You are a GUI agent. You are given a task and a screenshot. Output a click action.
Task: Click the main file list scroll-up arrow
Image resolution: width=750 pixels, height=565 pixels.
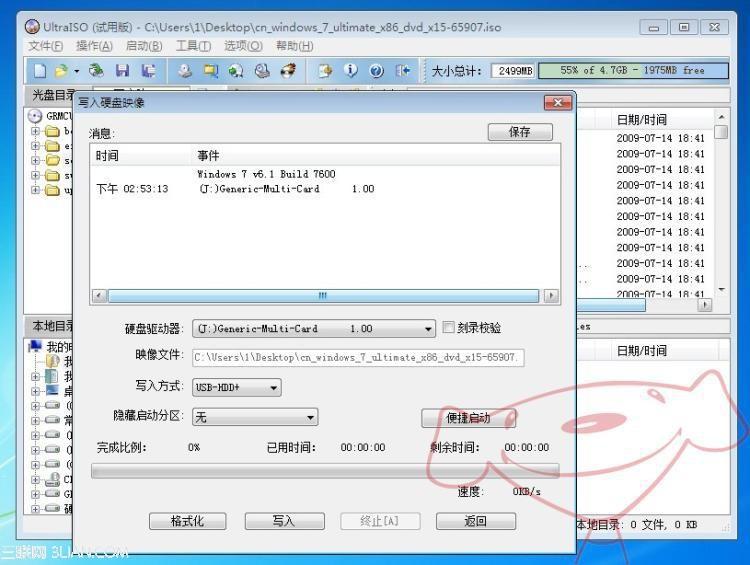point(721,116)
